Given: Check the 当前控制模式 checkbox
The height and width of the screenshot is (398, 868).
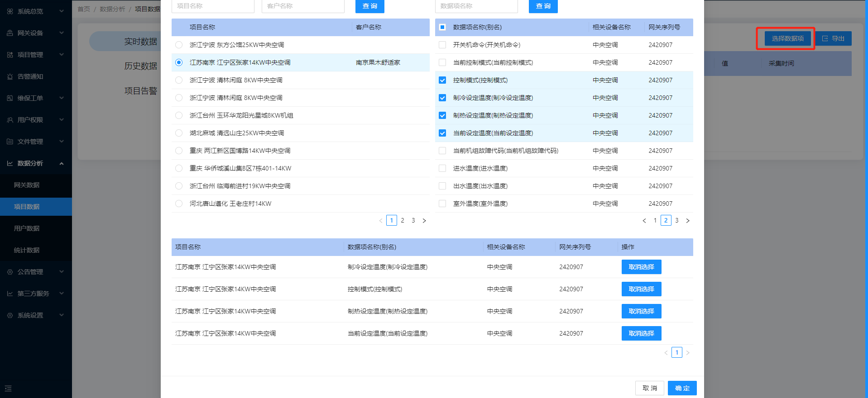Looking at the screenshot, I should click(442, 62).
